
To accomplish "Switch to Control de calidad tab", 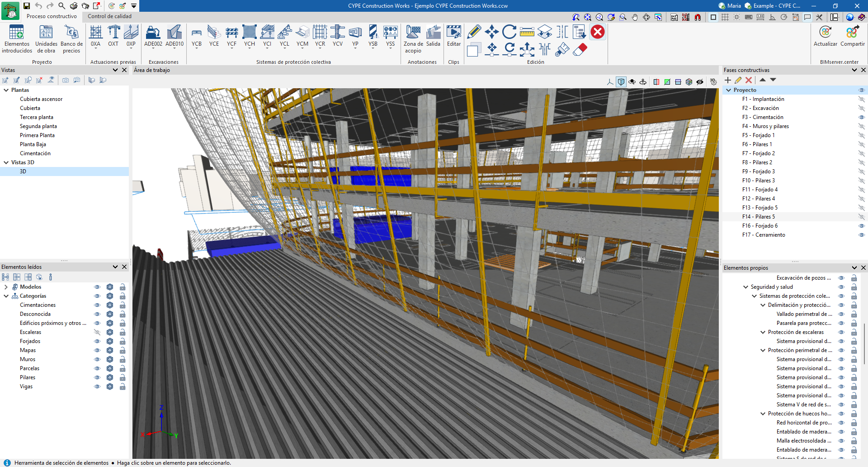I will [x=109, y=16].
